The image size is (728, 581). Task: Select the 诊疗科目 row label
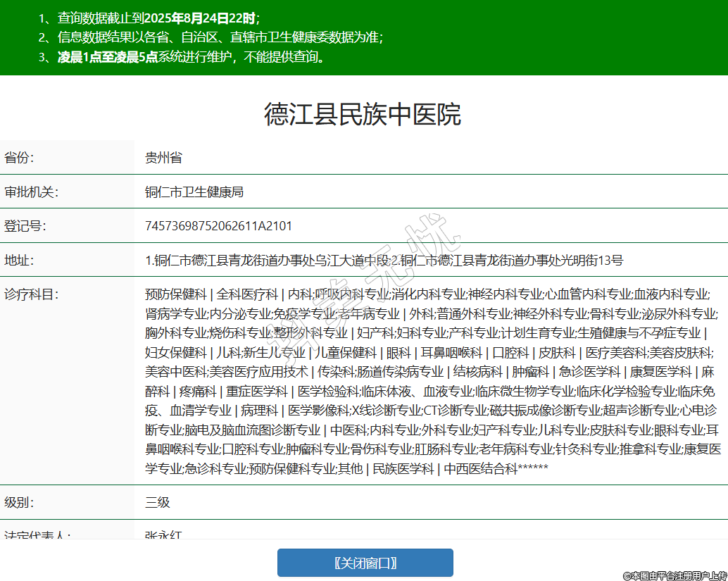click(x=31, y=294)
